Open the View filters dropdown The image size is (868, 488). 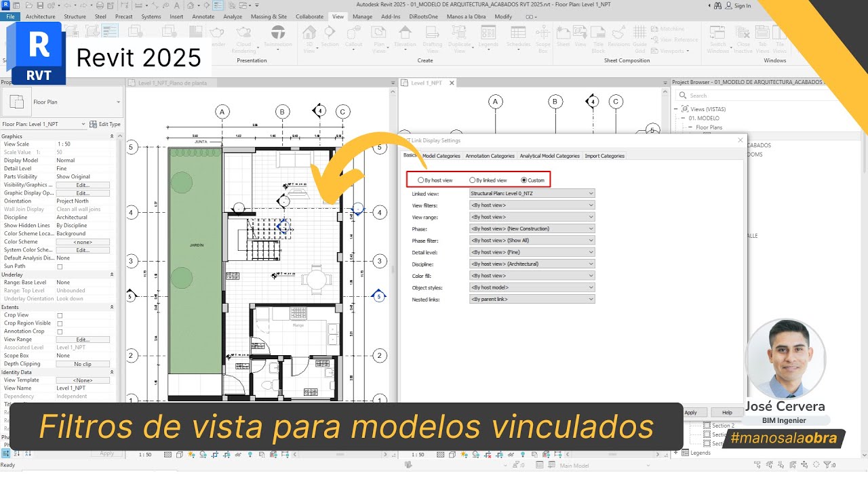coord(532,205)
